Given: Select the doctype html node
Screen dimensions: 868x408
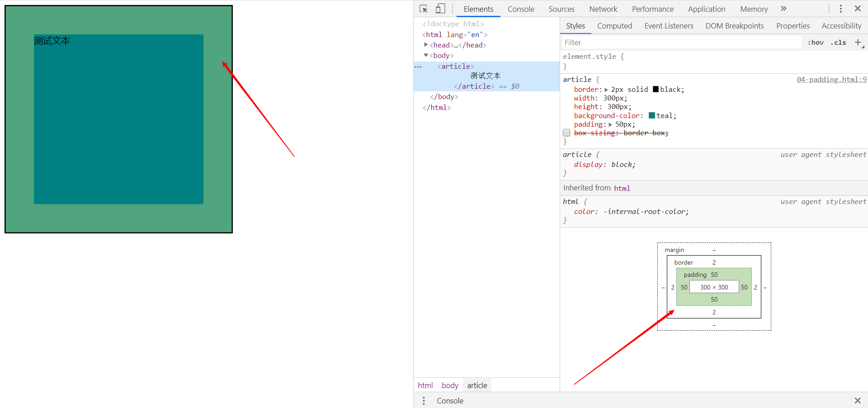Looking at the screenshot, I should 453,24.
